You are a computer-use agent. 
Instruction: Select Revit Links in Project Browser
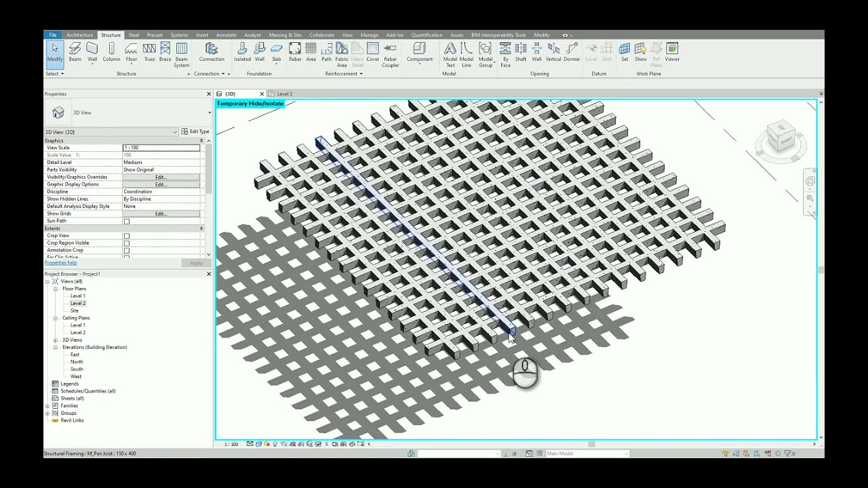pos(72,420)
